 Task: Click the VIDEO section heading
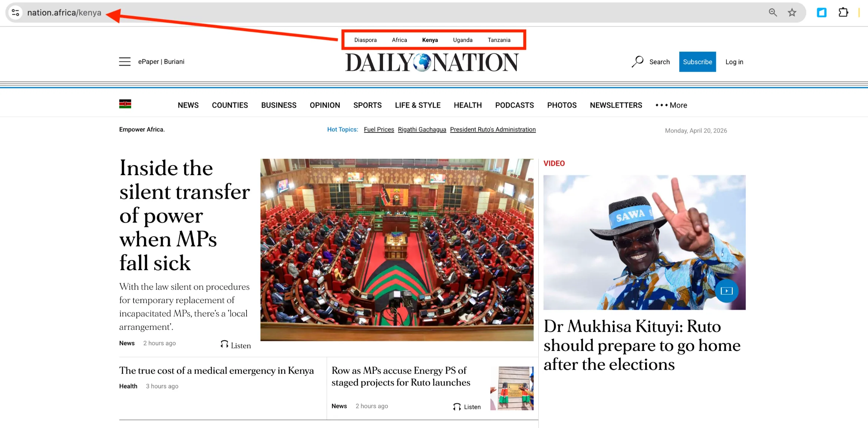click(x=554, y=164)
